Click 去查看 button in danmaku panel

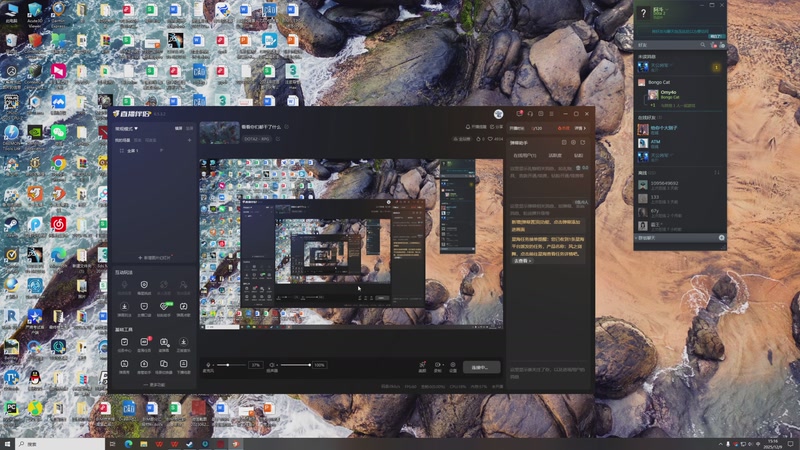[x=522, y=261]
